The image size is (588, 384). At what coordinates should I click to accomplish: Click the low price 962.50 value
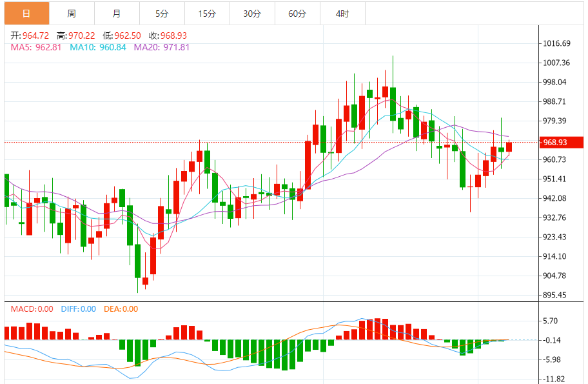tap(128, 35)
